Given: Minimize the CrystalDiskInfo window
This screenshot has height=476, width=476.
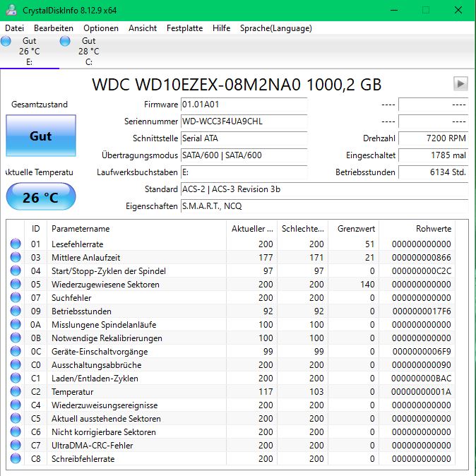Looking at the screenshot, I should tap(394, 10).
